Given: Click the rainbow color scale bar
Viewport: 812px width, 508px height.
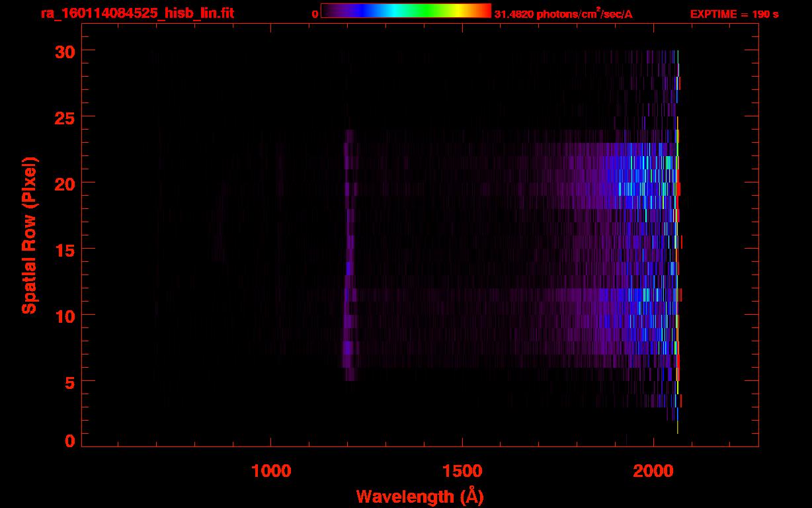Looking at the screenshot, I should (x=406, y=11).
